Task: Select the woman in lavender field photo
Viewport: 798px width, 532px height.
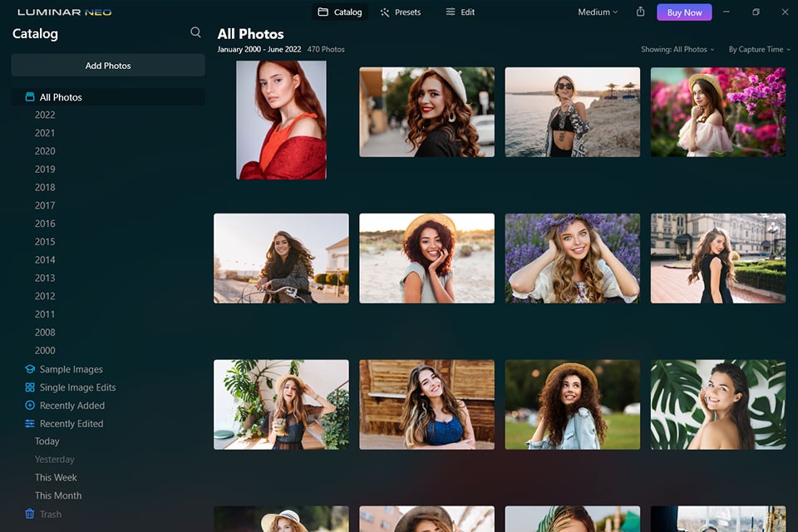Action: (x=572, y=259)
